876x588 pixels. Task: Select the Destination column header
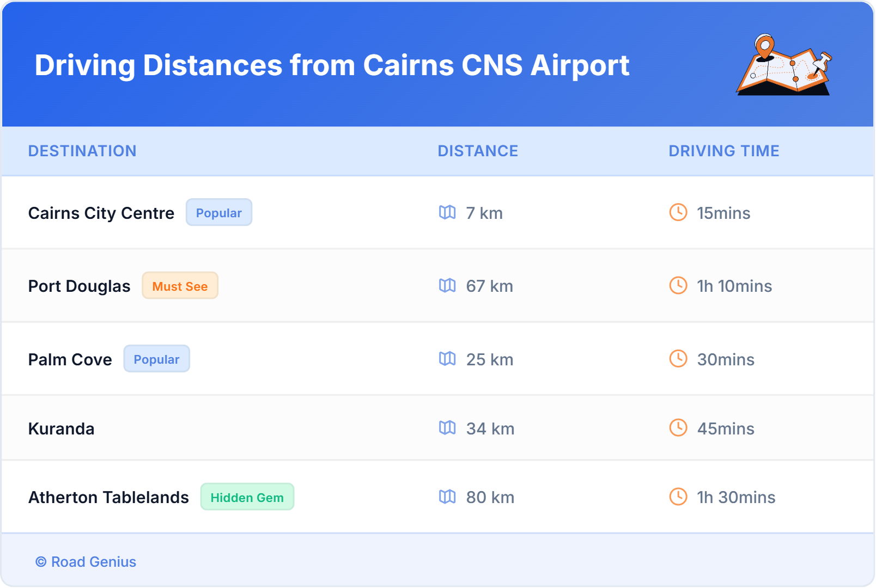coord(82,151)
